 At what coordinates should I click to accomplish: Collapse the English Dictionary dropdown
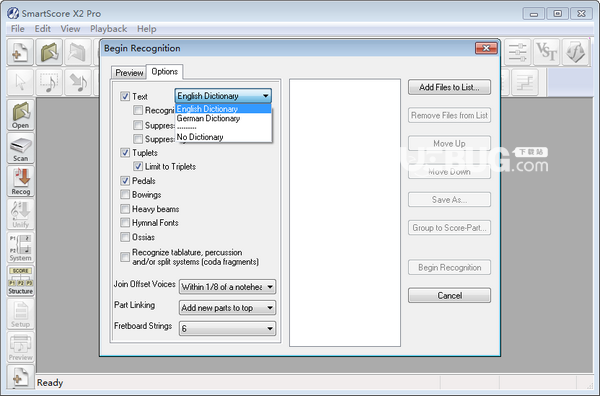click(223, 96)
